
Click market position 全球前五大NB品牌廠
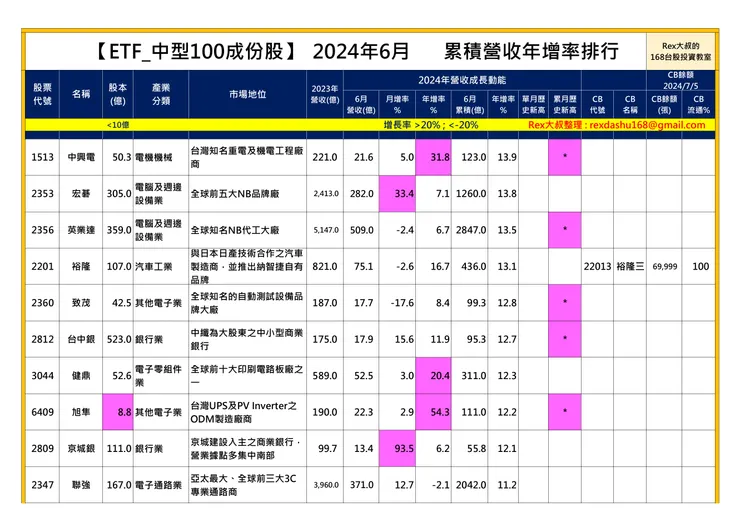coord(235,194)
